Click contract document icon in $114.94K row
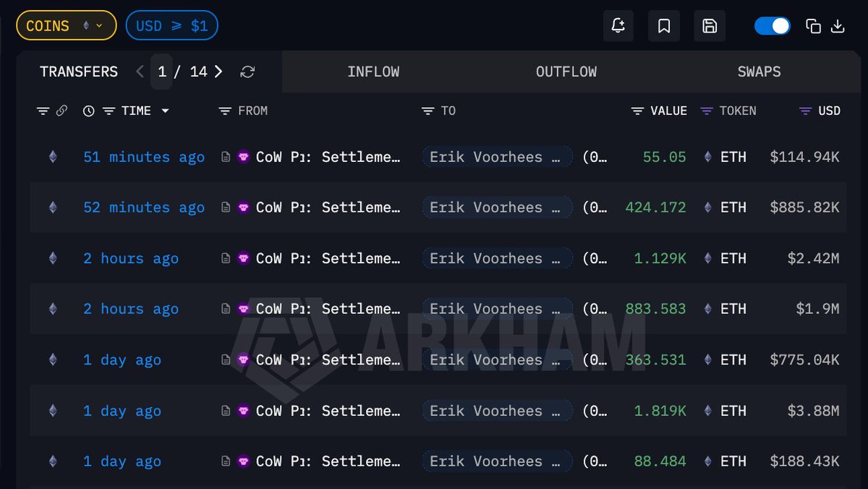Image resolution: width=868 pixels, height=489 pixels. point(226,157)
